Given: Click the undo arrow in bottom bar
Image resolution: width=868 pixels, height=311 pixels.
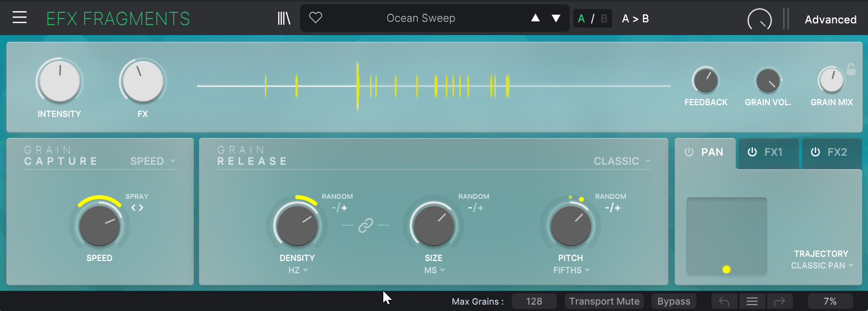Looking at the screenshot, I should (724, 301).
